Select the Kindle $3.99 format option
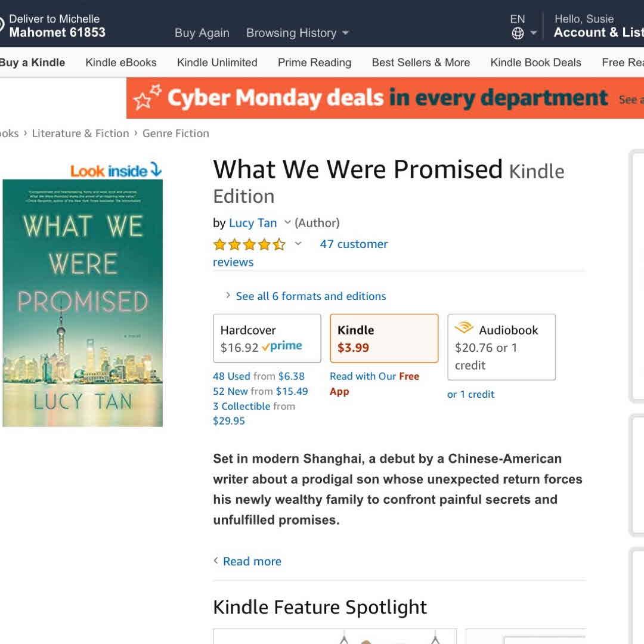The width and height of the screenshot is (644, 644). coord(384,338)
